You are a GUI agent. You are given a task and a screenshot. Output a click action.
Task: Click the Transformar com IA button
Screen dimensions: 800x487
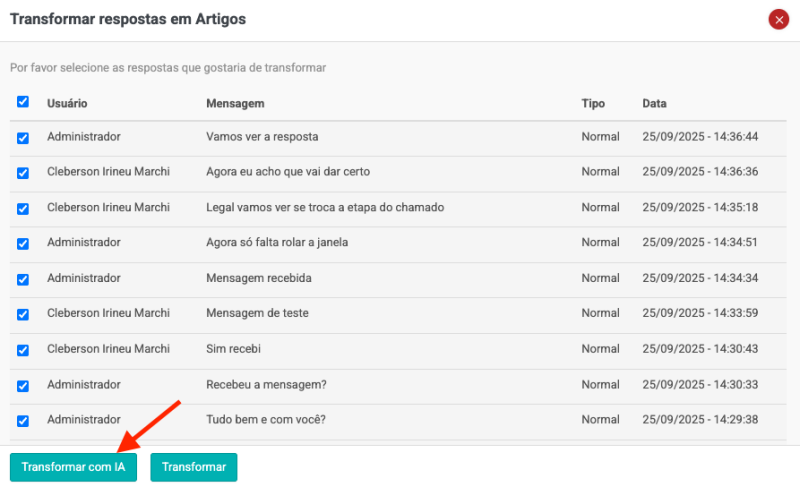coord(73,467)
